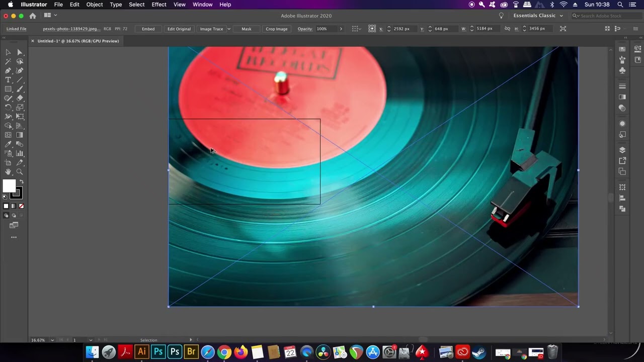
Task: Click the Mask button
Action: 247,29
